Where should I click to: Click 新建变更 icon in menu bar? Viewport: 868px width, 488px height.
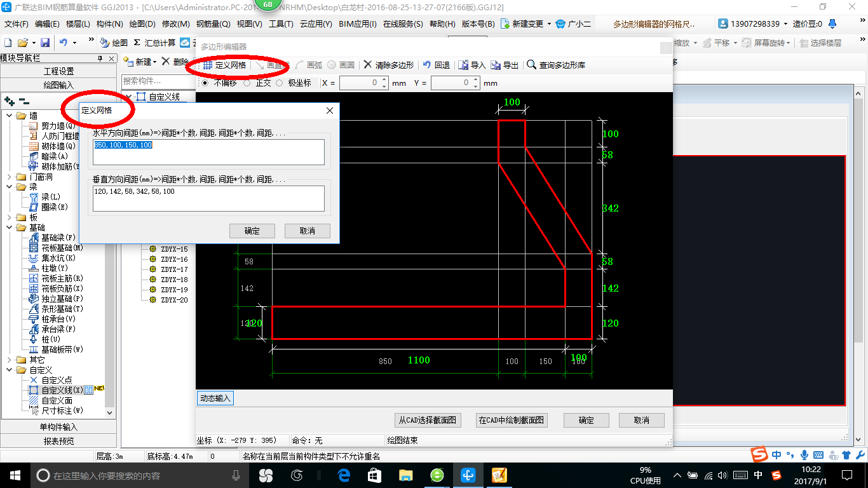pos(505,24)
